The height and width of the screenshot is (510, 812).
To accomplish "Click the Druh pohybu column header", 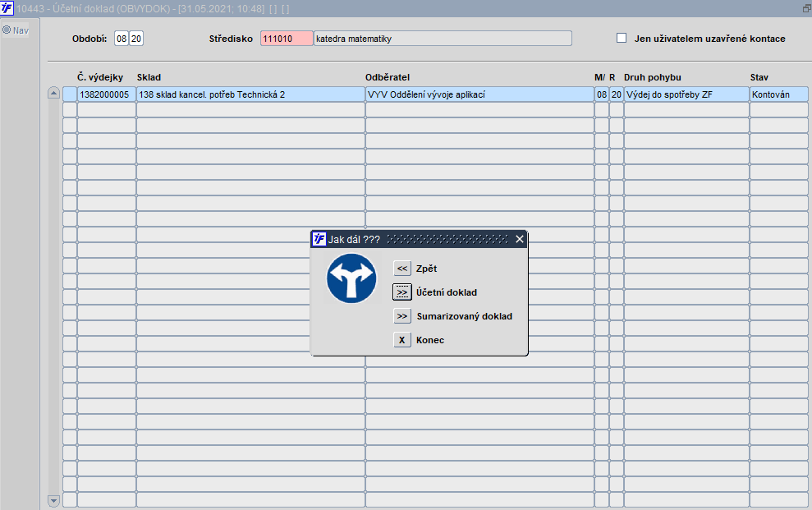I will [x=653, y=77].
